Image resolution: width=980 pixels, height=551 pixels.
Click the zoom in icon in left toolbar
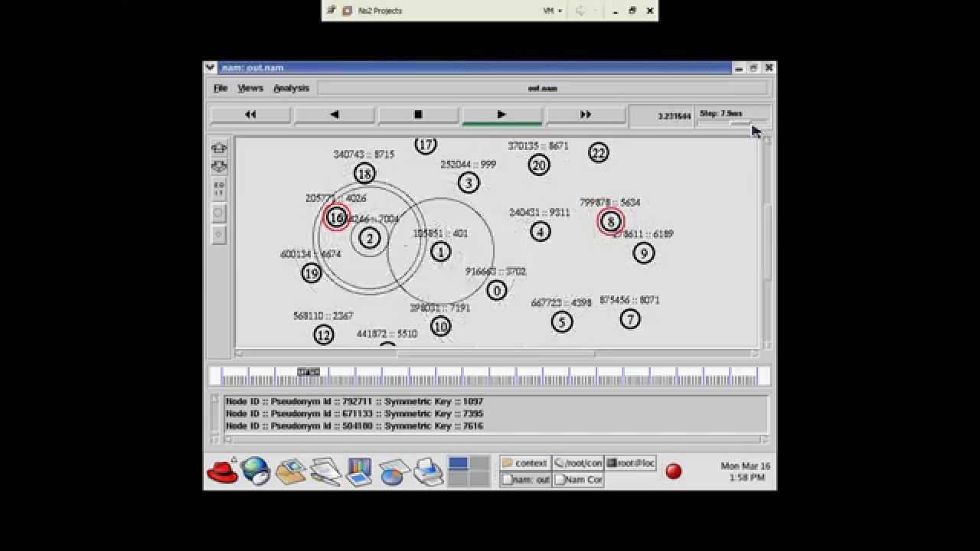point(219,148)
